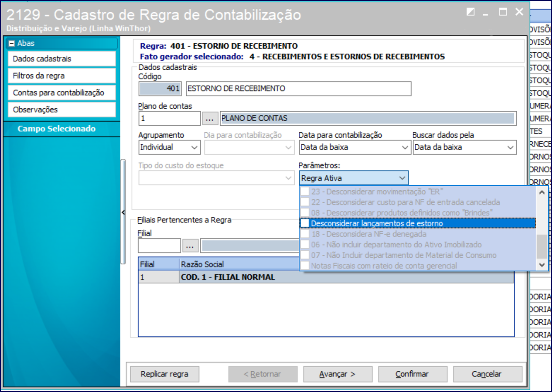The width and height of the screenshot is (552, 392).
Task: Click the Código field 401
Action: point(160,89)
